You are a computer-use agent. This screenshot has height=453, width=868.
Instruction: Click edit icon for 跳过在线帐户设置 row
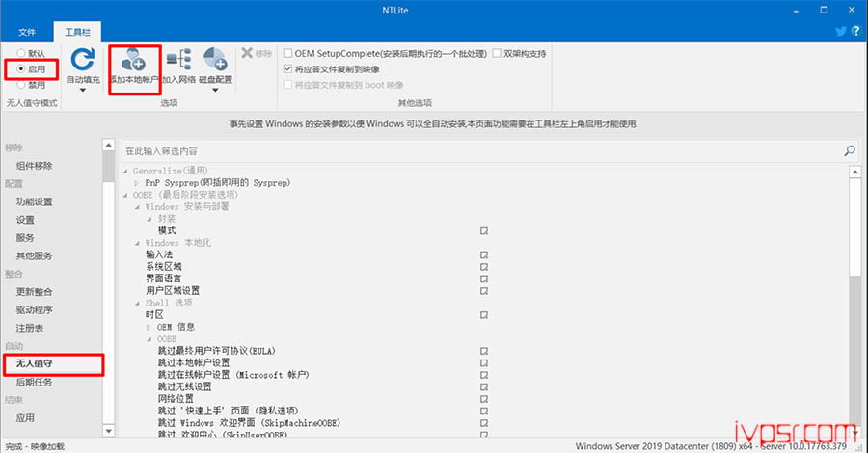[484, 375]
